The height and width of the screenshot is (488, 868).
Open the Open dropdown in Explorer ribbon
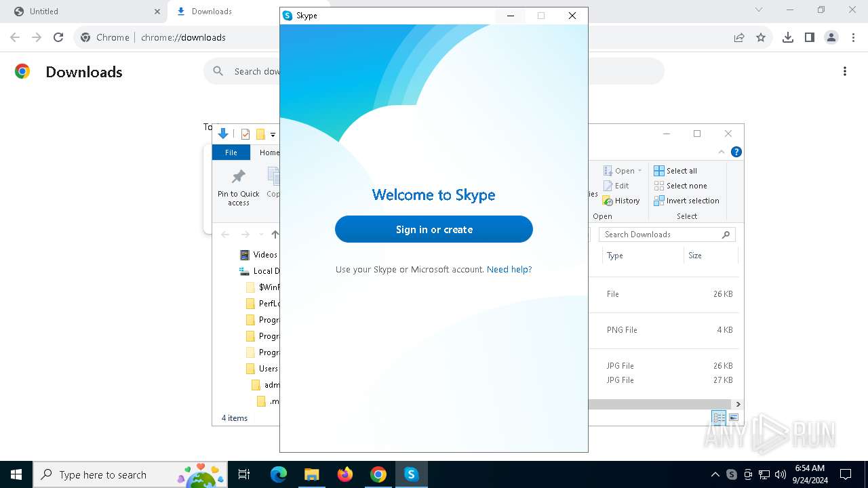(622, 171)
